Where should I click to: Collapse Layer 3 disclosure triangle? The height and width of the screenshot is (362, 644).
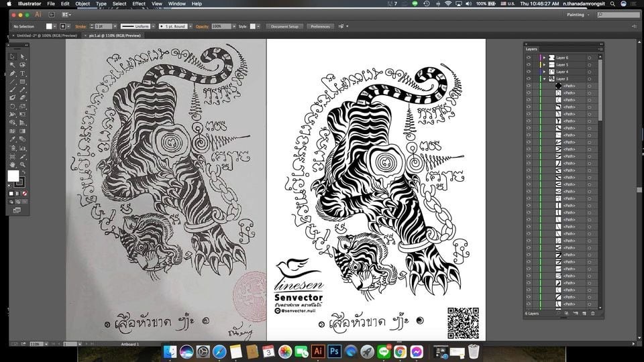coord(544,79)
